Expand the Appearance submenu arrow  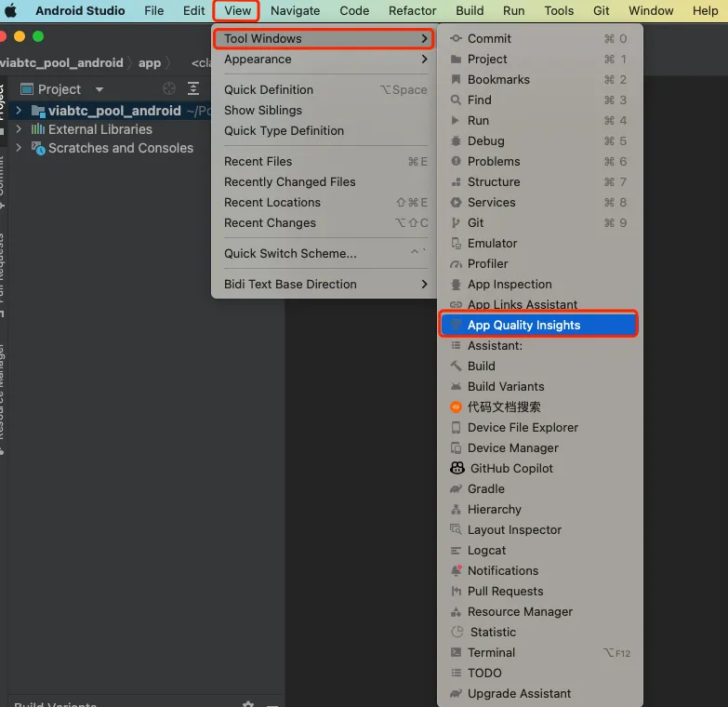click(x=424, y=59)
